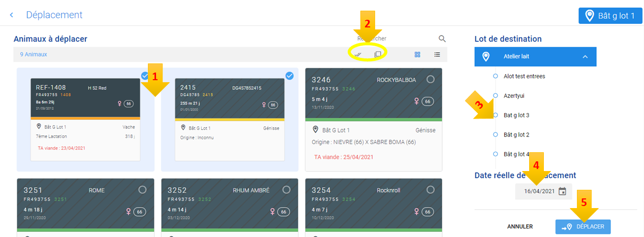The height and width of the screenshot is (237, 644).
Task: Open the Bât g lot 1 location button
Action: (x=610, y=16)
